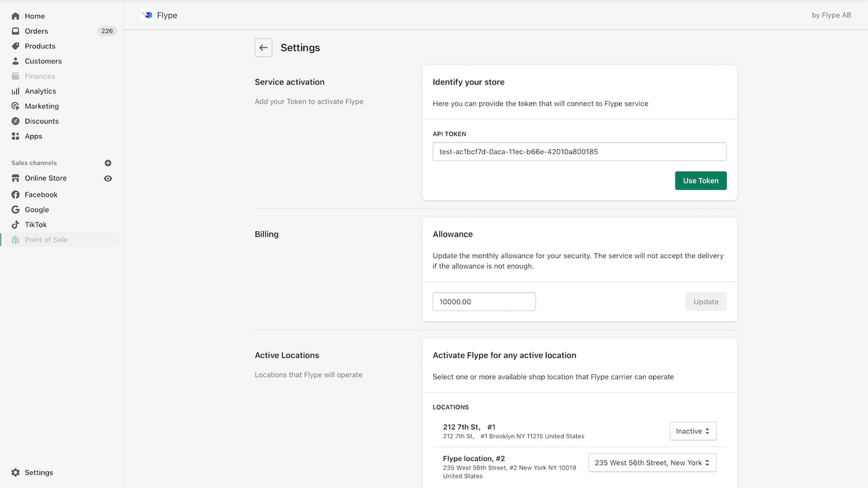Open Settings at the sidebar bottom

tap(39, 472)
